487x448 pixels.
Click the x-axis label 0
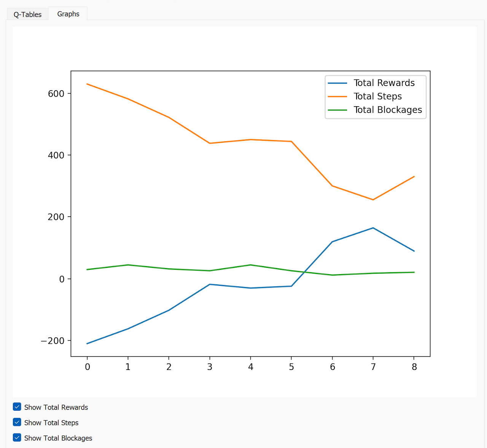point(88,367)
